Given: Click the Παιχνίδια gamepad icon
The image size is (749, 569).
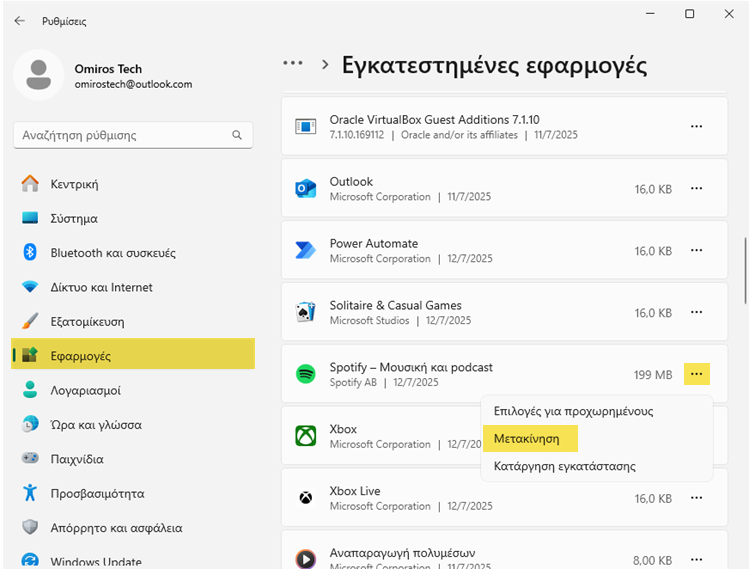Looking at the screenshot, I should pyautogui.click(x=30, y=458).
